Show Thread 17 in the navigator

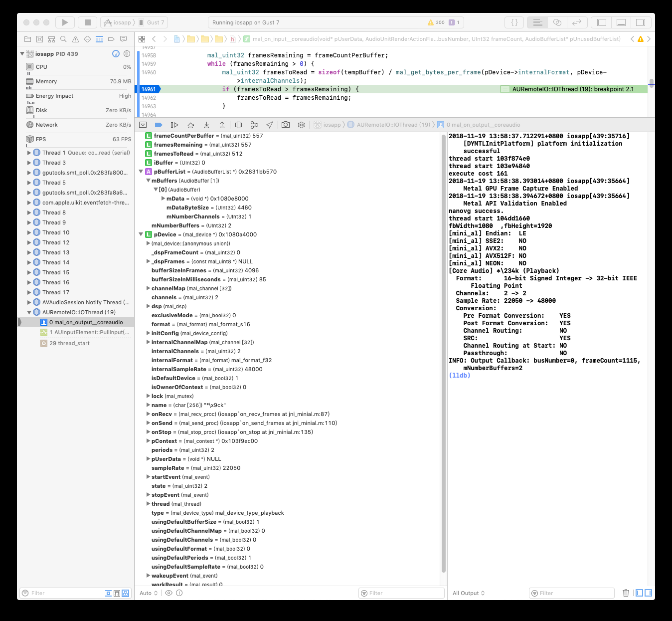55,292
